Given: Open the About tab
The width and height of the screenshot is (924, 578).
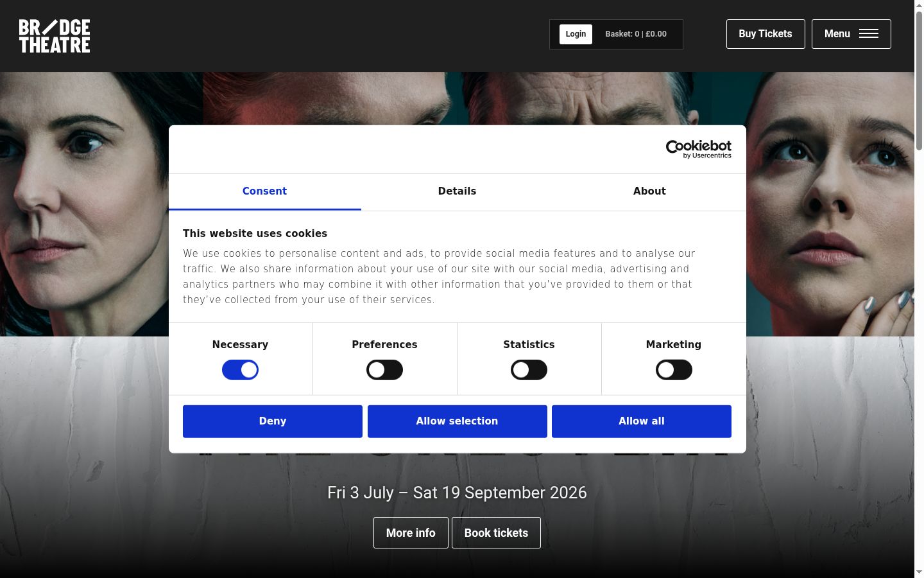Looking at the screenshot, I should [x=649, y=191].
